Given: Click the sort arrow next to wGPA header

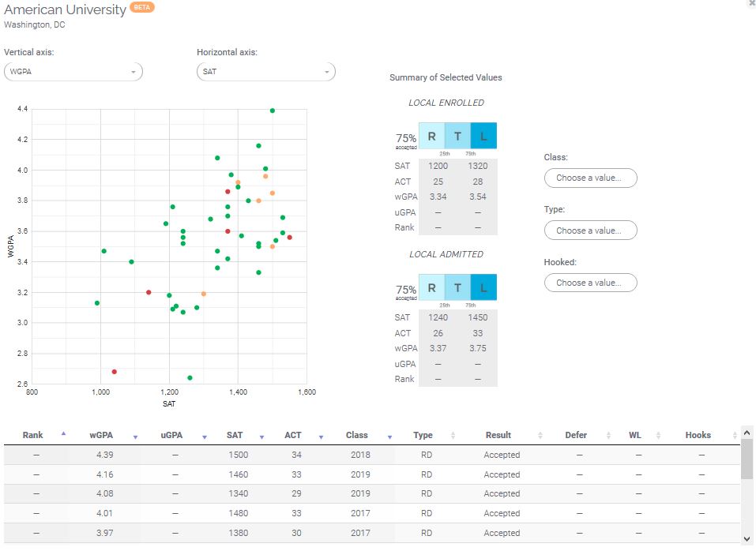Looking at the screenshot, I should pyautogui.click(x=136, y=437).
